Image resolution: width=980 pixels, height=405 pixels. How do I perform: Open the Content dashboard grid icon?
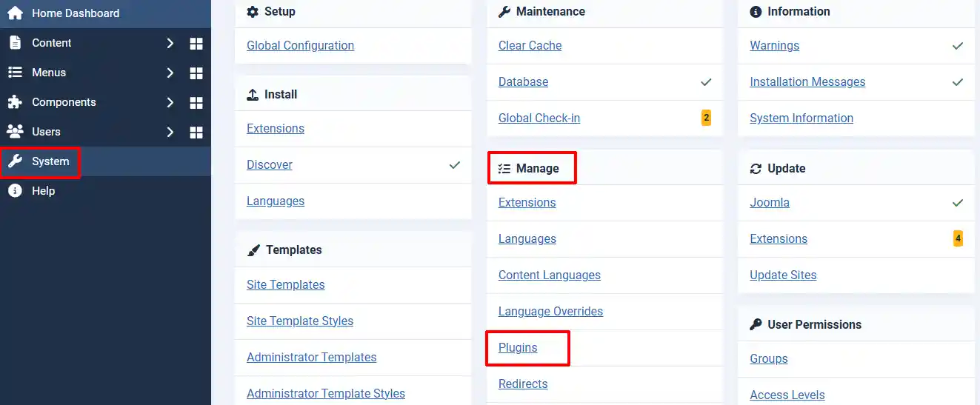coord(196,43)
